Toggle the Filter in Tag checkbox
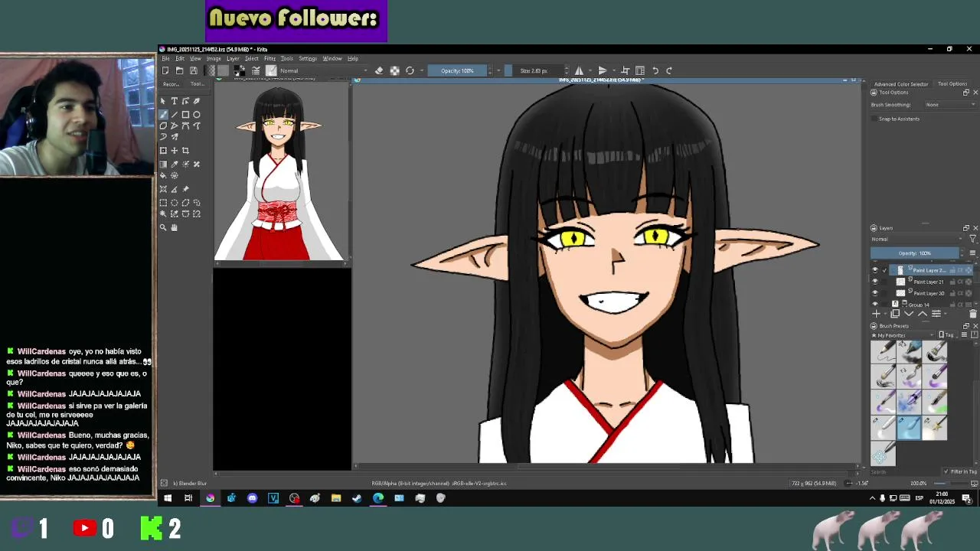 point(946,471)
